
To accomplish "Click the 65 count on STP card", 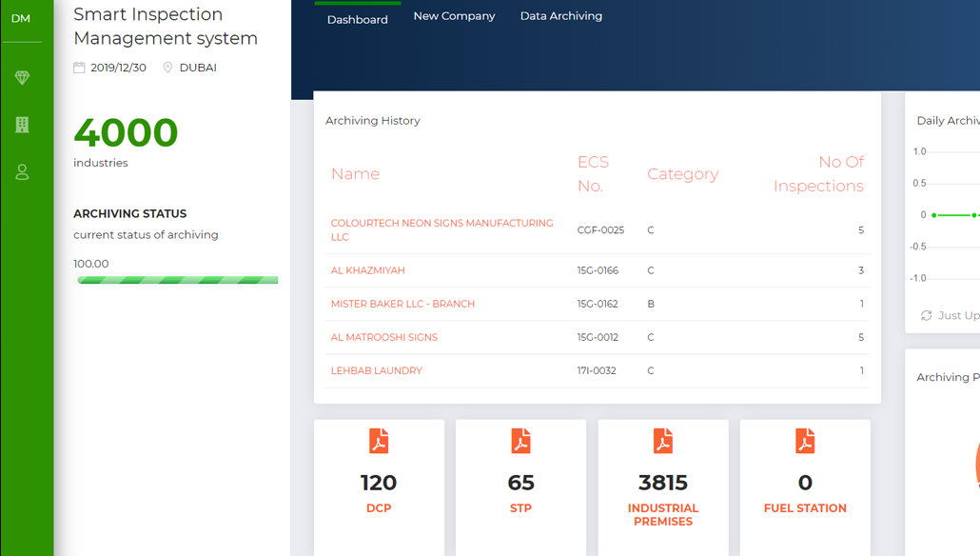I will pyautogui.click(x=520, y=482).
